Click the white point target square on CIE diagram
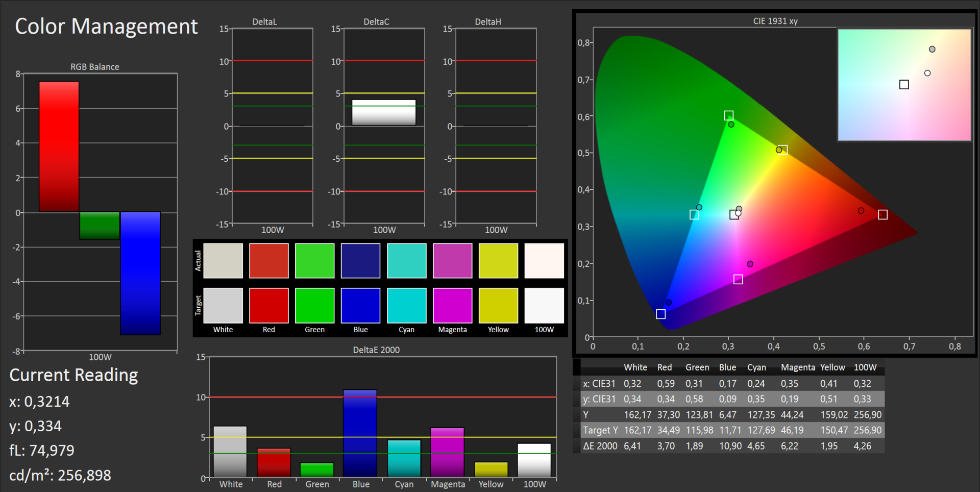The image size is (980, 492). tap(734, 215)
